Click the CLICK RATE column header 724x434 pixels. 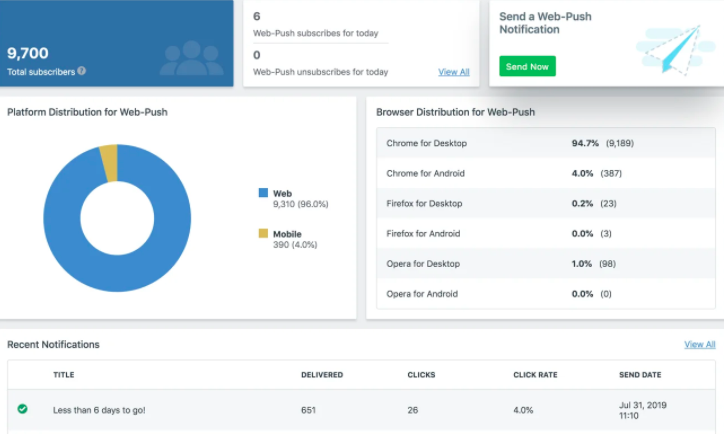535,374
